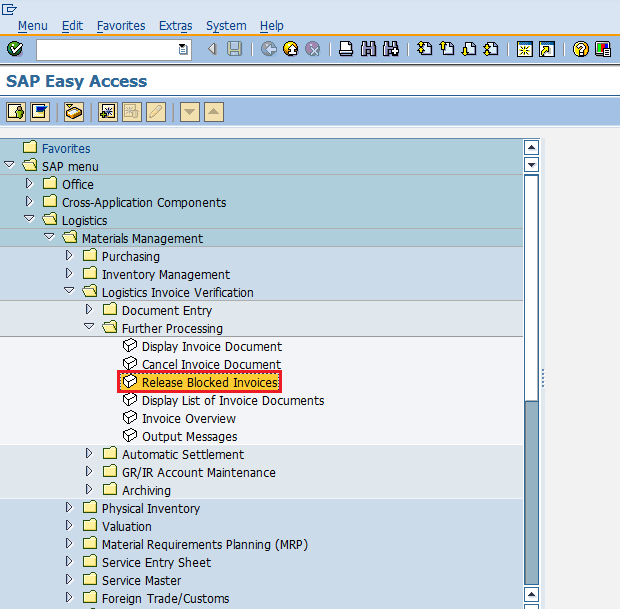This screenshot has width=620, height=609.
Task: Expand GR/IR Account Maintenance folder
Action: [x=89, y=471]
